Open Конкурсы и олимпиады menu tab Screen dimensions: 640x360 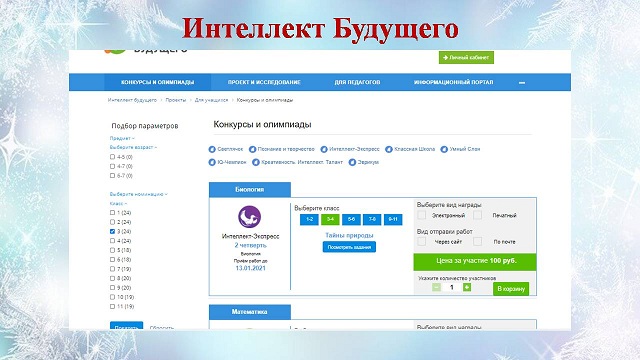(x=158, y=82)
